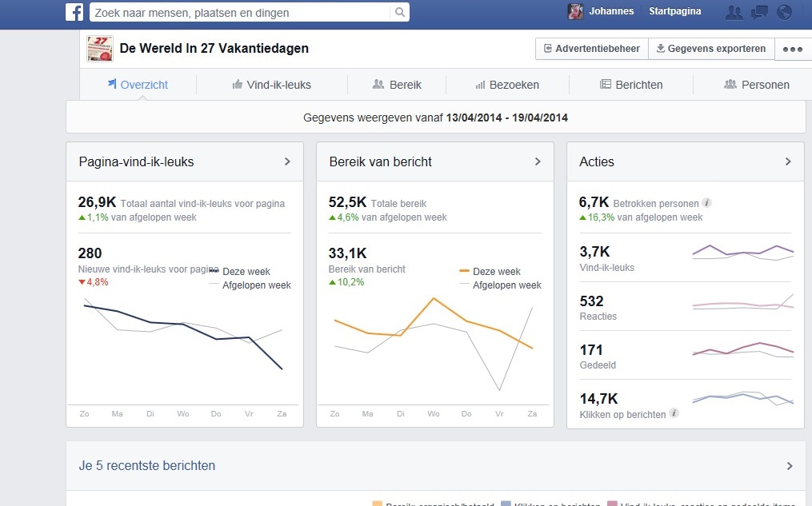Click the 280 new page likes value
The height and width of the screenshot is (506, 812).
point(90,253)
